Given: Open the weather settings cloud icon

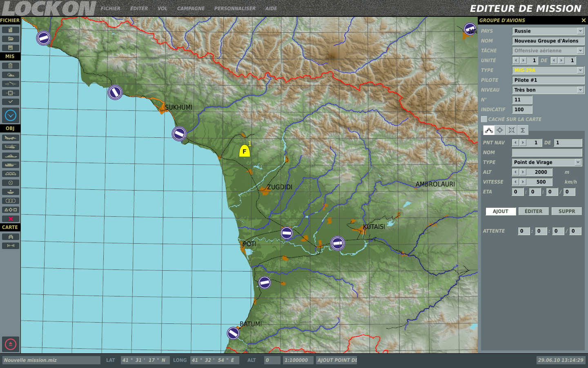Looking at the screenshot, I should click(11, 75).
